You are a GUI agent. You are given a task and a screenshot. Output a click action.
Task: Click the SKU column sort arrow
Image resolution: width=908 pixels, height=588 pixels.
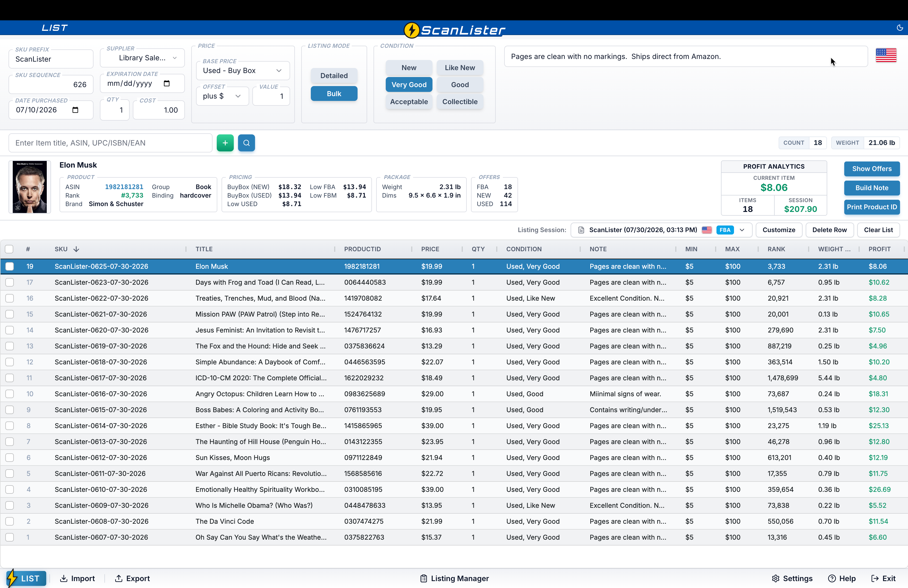click(x=76, y=249)
